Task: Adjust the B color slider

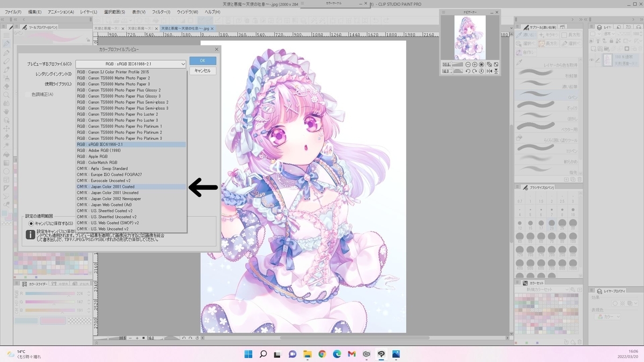Action: (50, 310)
